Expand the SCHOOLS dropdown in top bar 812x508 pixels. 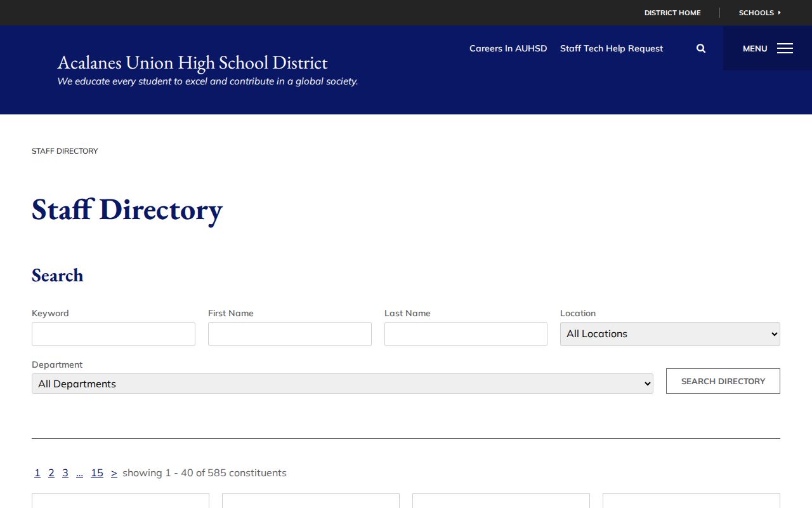[760, 13]
